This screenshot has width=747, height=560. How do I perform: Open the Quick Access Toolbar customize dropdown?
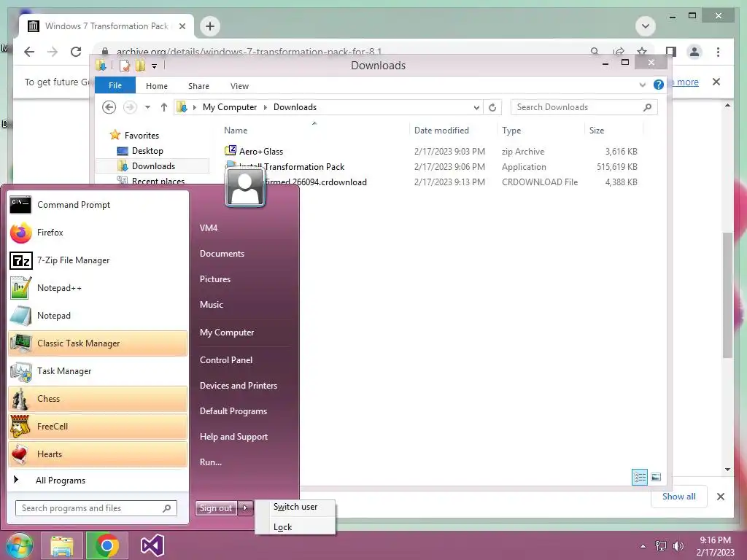click(155, 66)
